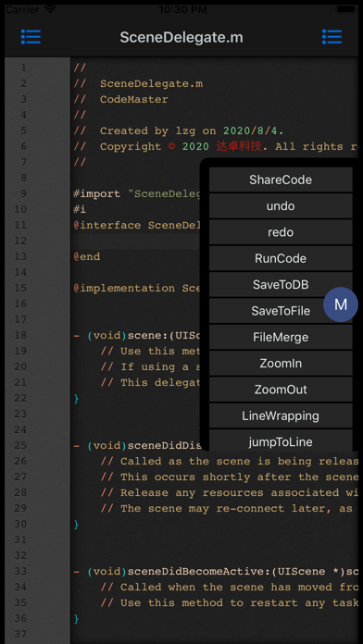
Task: Tap ZoomIn in the menu
Action: pos(281,364)
